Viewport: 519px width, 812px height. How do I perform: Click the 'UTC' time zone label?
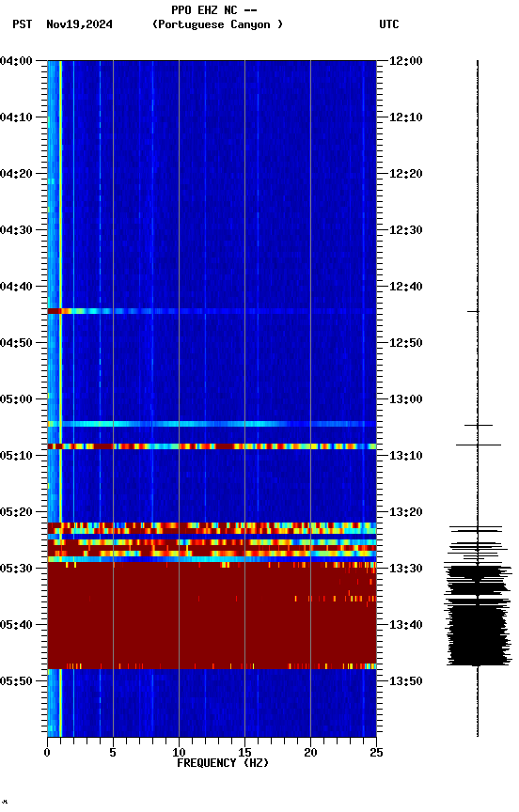(389, 24)
